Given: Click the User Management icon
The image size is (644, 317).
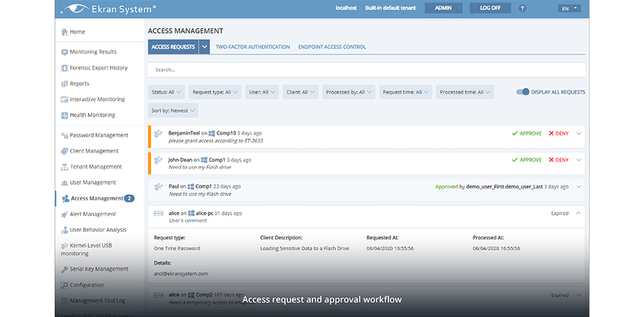Looking at the screenshot, I should click(64, 183).
